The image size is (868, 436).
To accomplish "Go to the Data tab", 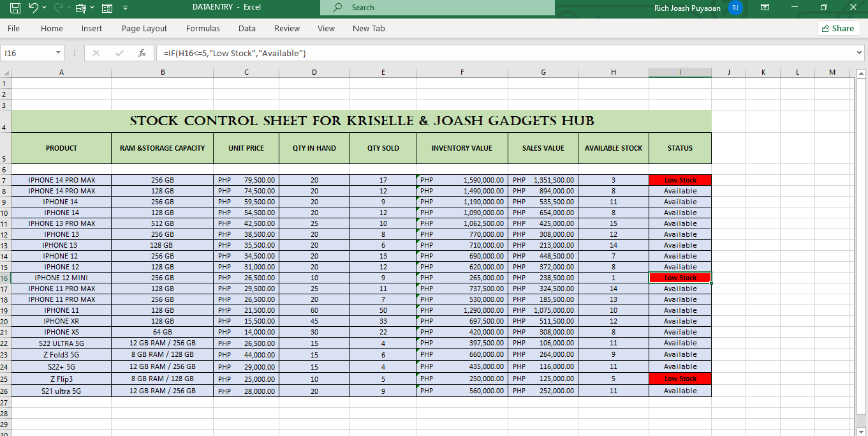I will (x=247, y=28).
